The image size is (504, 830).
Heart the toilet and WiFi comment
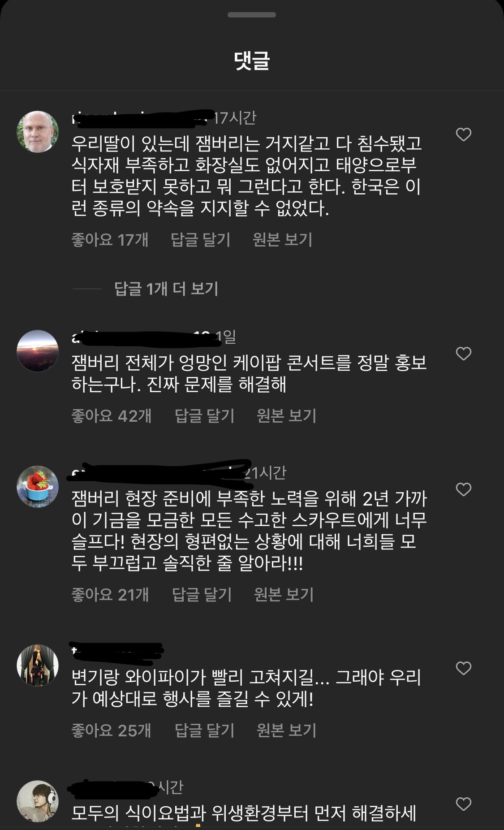pyautogui.click(x=464, y=668)
